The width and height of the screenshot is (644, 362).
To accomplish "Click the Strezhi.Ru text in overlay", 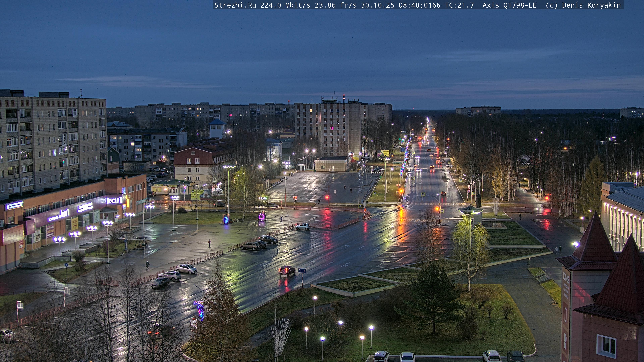I will tap(235, 5).
